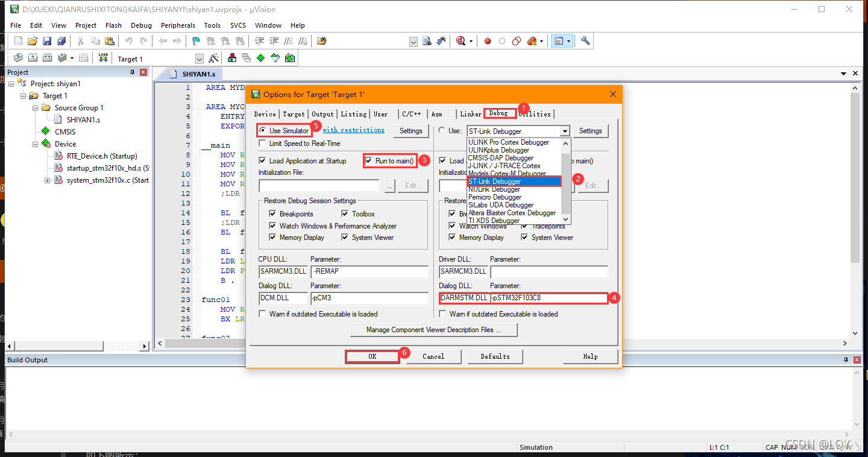
Task: Toggle simulator Memory Display checkbox
Action: 273,238
